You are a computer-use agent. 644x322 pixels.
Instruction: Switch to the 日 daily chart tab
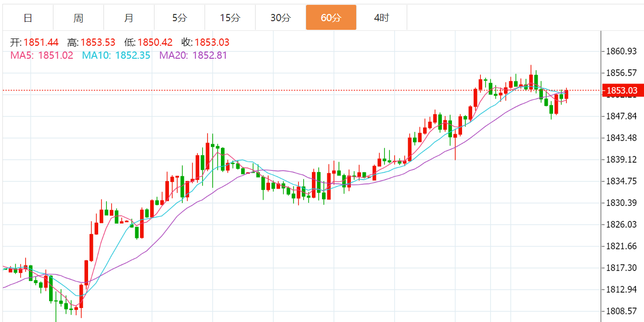point(28,18)
